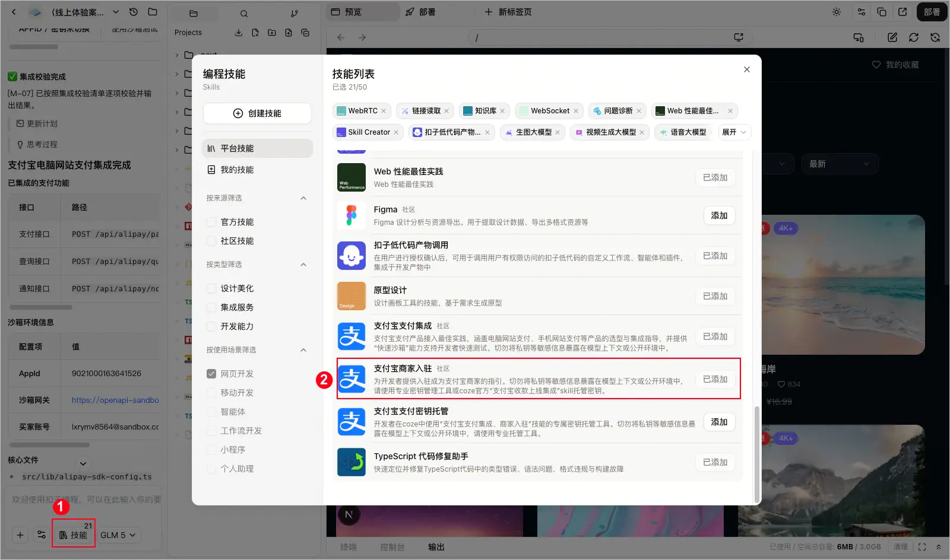
Task: Click the refresh icon in preview bar
Action: (914, 37)
